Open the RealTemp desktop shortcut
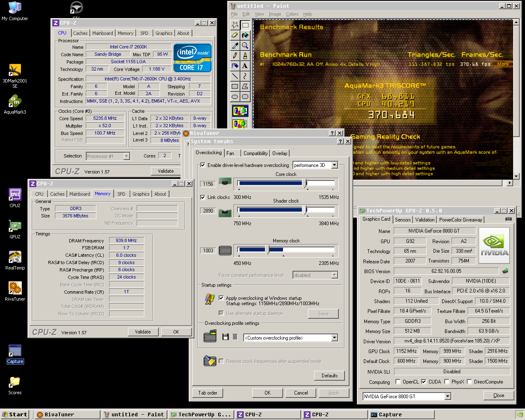 (x=15, y=260)
